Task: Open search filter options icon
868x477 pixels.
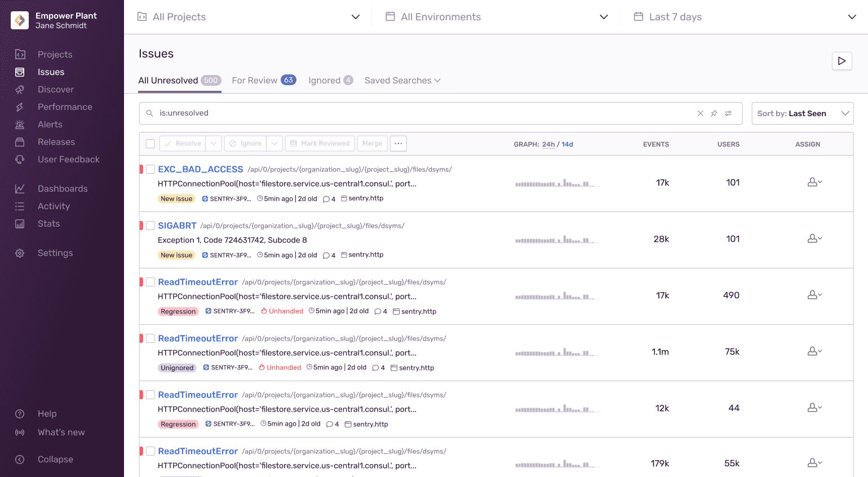Action: pyautogui.click(x=728, y=113)
